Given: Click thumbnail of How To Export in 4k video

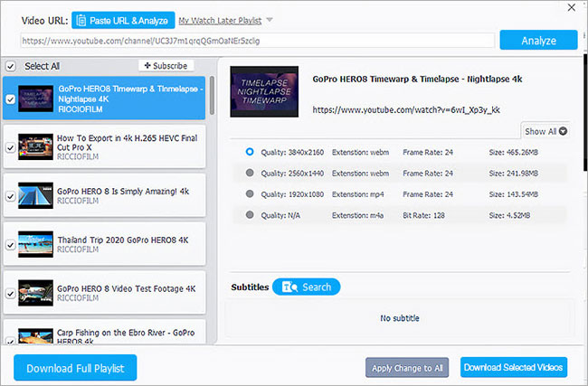Looking at the screenshot, I should click(35, 146).
